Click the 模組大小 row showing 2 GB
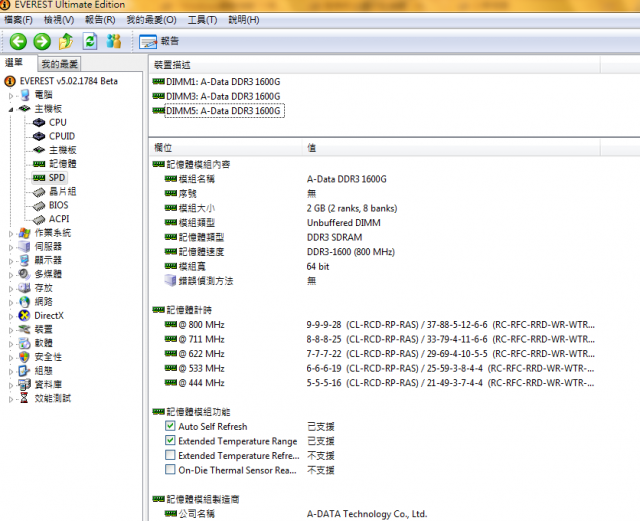Screen dimensions: 640x521 [x=281, y=208]
